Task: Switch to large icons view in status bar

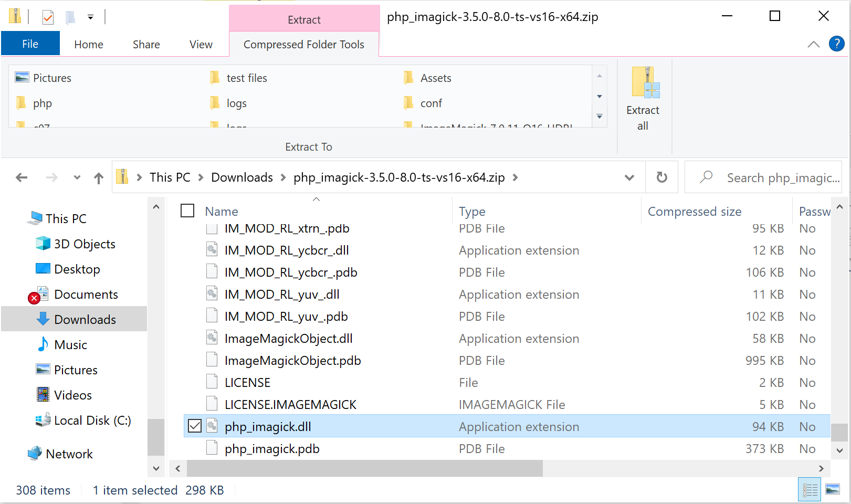Action: [833, 489]
